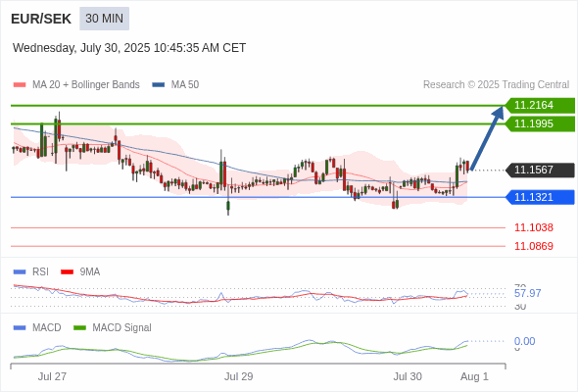Click the 9MA red legend swatch
This screenshot has height=392, width=578.
coord(67,272)
